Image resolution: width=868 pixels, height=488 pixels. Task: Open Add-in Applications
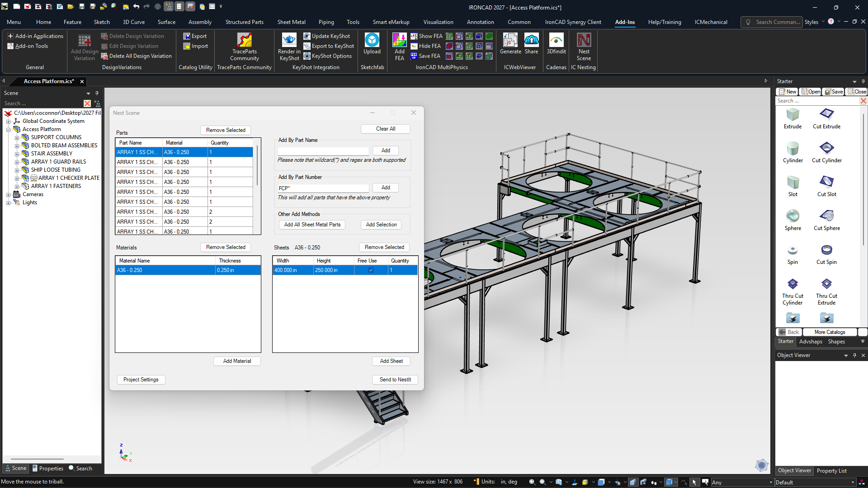coord(35,36)
